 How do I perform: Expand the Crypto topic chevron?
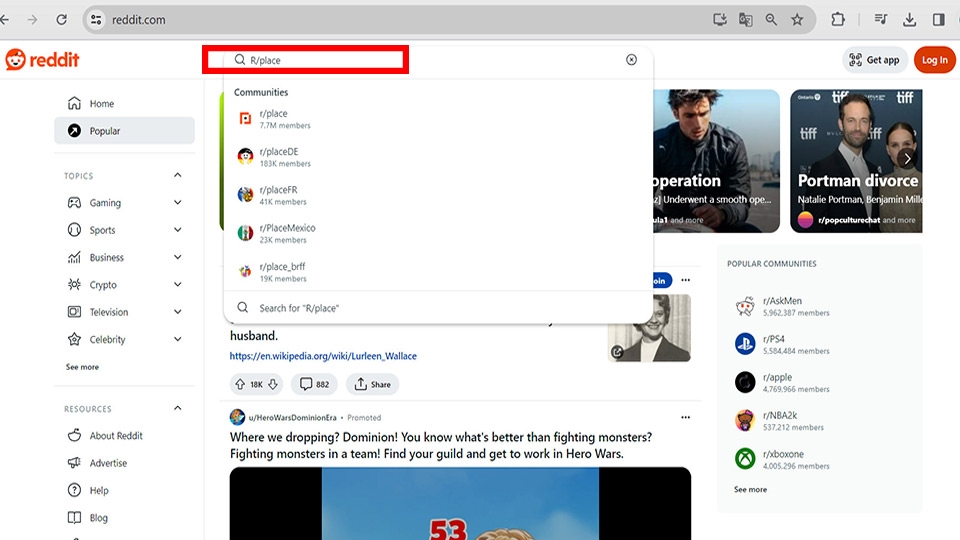(178, 285)
